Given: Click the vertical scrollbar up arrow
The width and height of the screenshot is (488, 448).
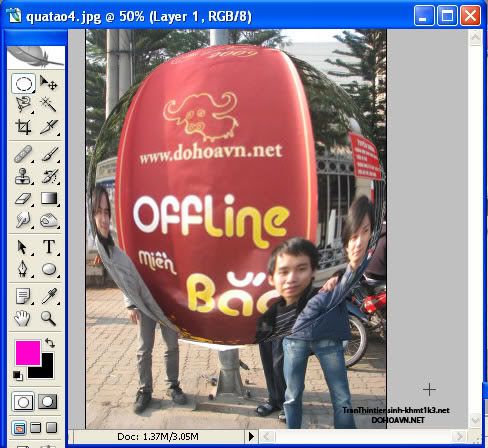Looking at the screenshot, I should tap(475, 38).
